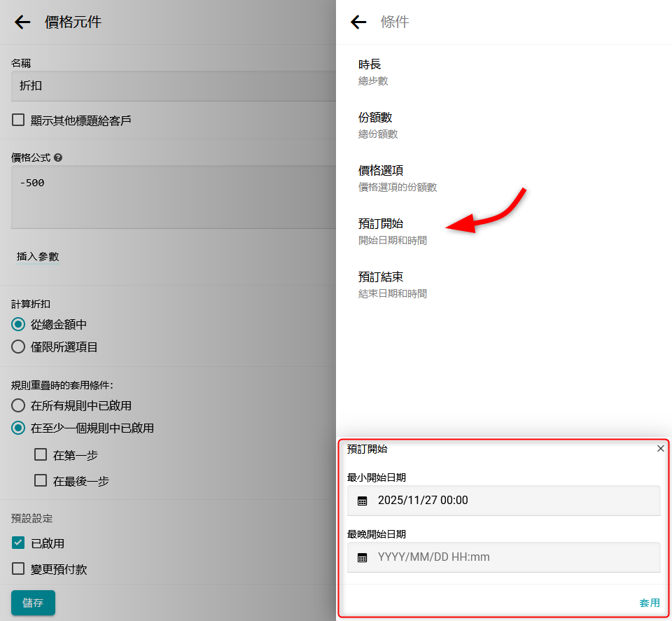
Task: Close the 預訂開始 popup panel
Action: click(660, 449)
